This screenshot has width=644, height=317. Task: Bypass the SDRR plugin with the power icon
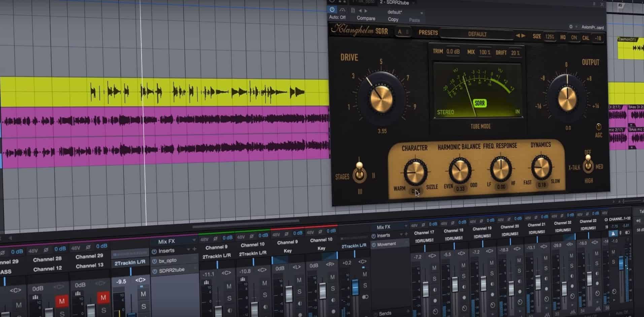pyautogui.click(x=332, y=10)
